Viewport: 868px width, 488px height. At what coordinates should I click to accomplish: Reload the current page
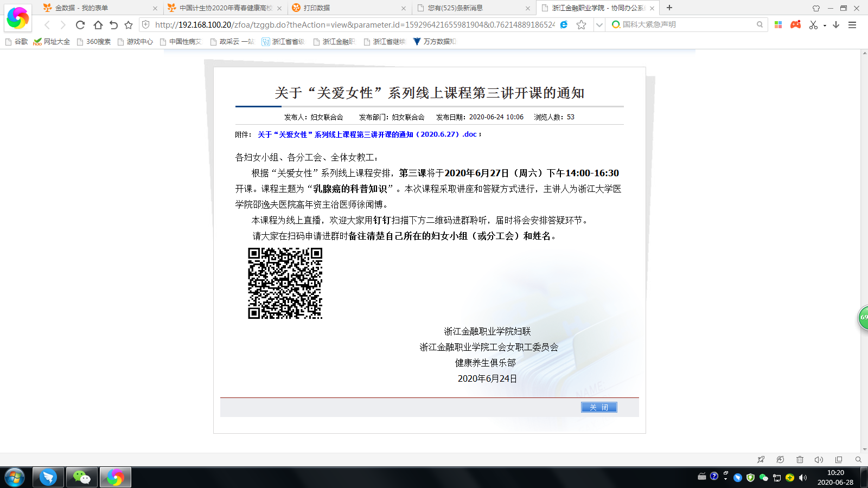click(80, 25)
